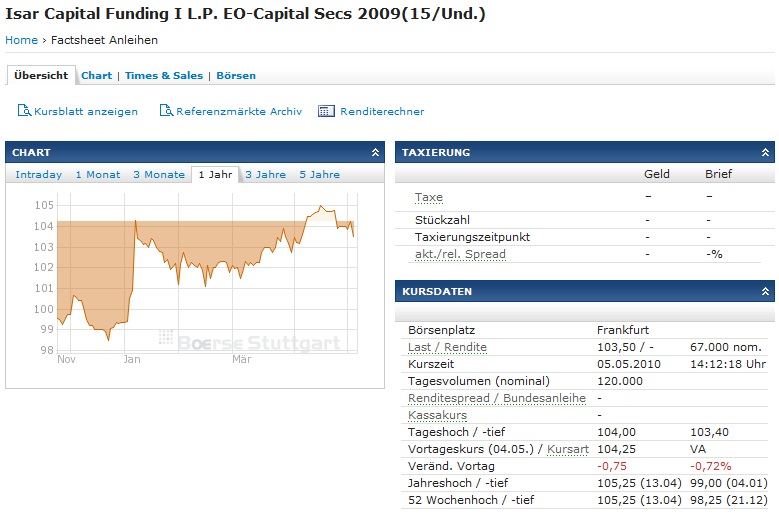Click the Vortageskurs value 104,25

tap(616, 449)
